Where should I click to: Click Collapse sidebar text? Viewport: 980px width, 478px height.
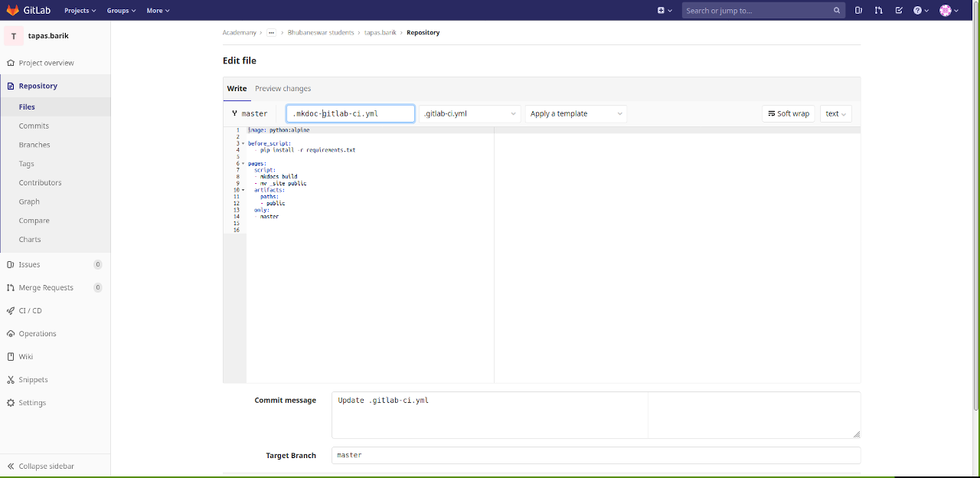pos(47,466)
